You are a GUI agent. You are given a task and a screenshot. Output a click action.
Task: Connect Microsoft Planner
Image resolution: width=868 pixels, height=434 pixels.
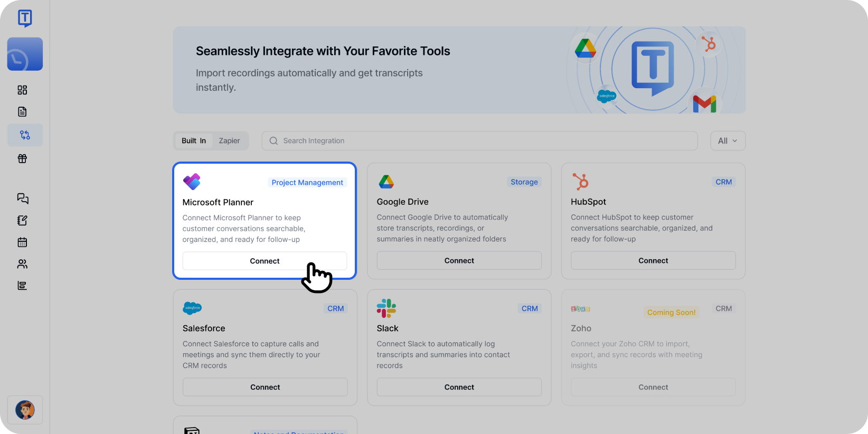265,261
